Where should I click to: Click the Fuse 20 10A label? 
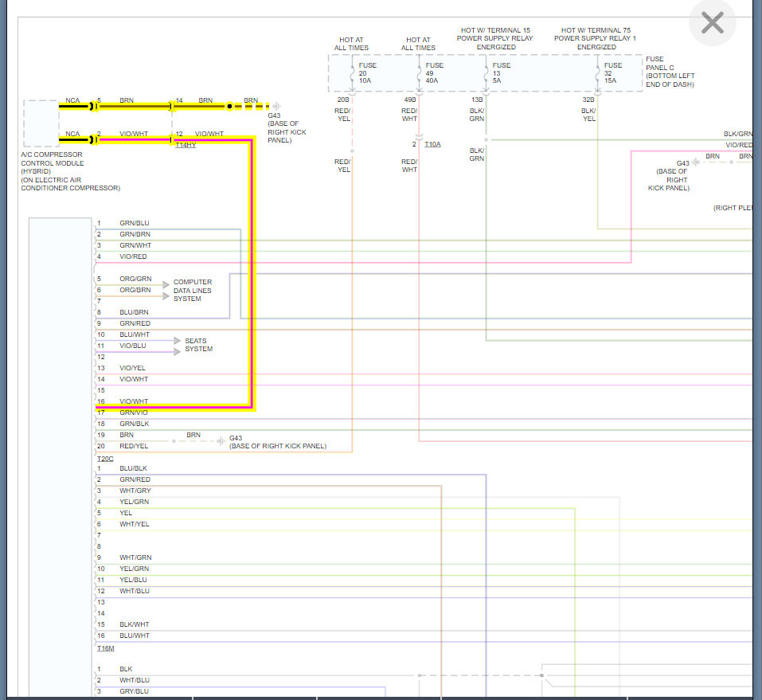click(x=367, y=73)
